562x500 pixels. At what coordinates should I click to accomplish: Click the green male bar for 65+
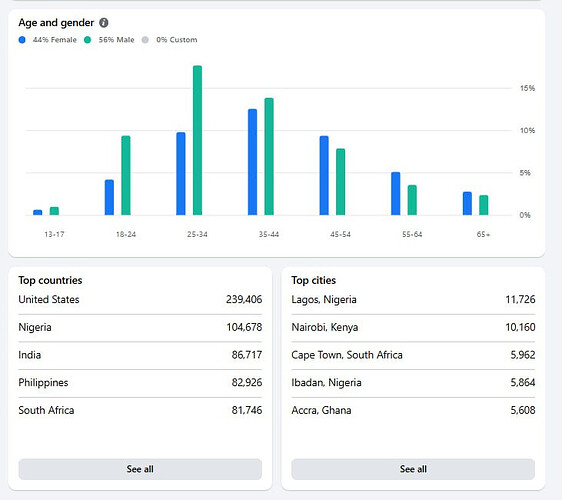484,205
